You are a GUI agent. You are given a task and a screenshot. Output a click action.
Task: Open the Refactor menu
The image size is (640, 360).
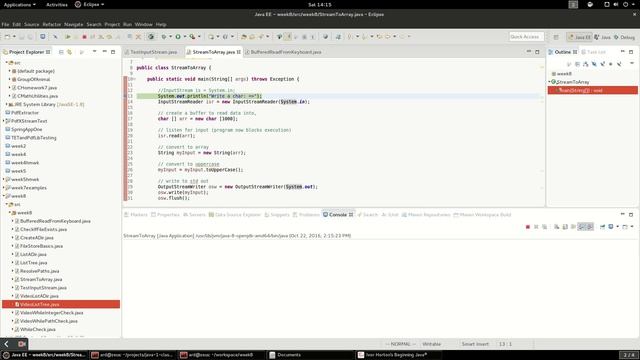click(52, 24)
